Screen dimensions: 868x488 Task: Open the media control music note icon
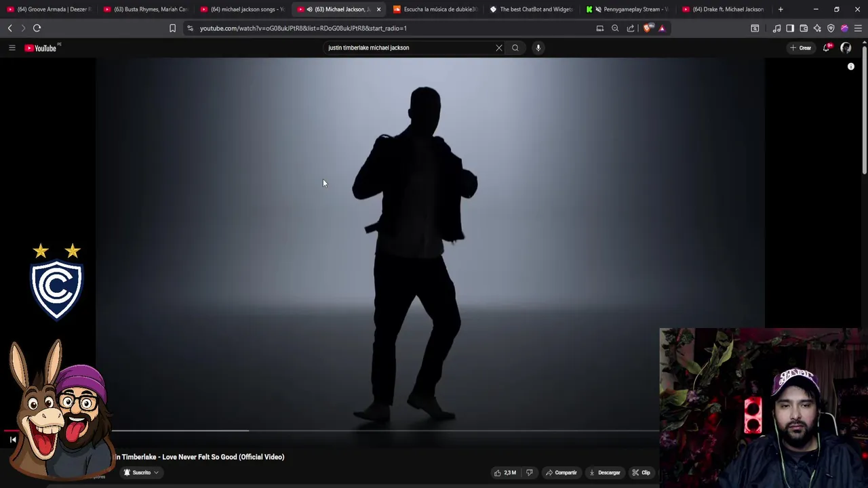pyautogui.click(x=776, y=28)
